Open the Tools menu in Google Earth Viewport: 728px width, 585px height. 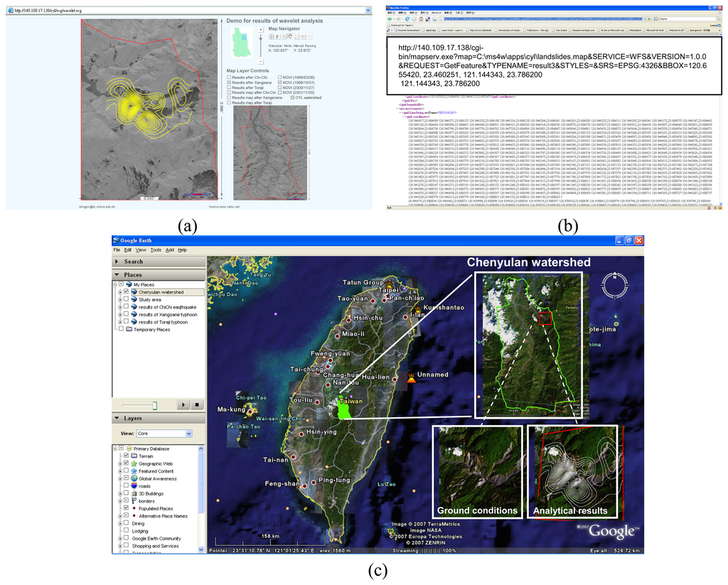pyautogui.click(x=155, y=250)
